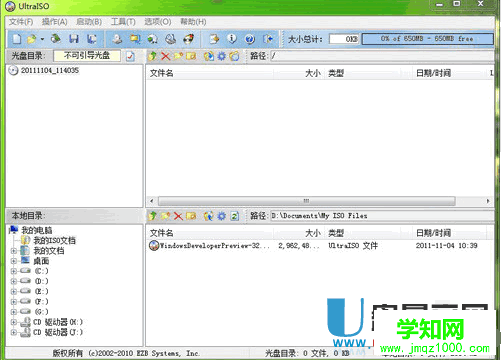Expand the 桌面 tree node
Image resolution: width=501 pixels, height=360 pixels.
(x=14, y=261)
